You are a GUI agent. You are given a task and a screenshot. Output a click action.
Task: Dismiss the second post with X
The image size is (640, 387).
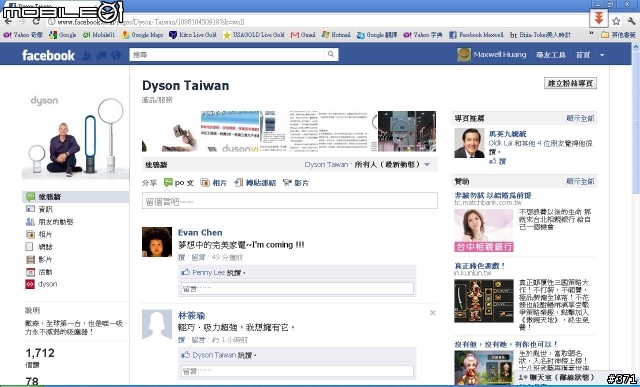[433, 313]
